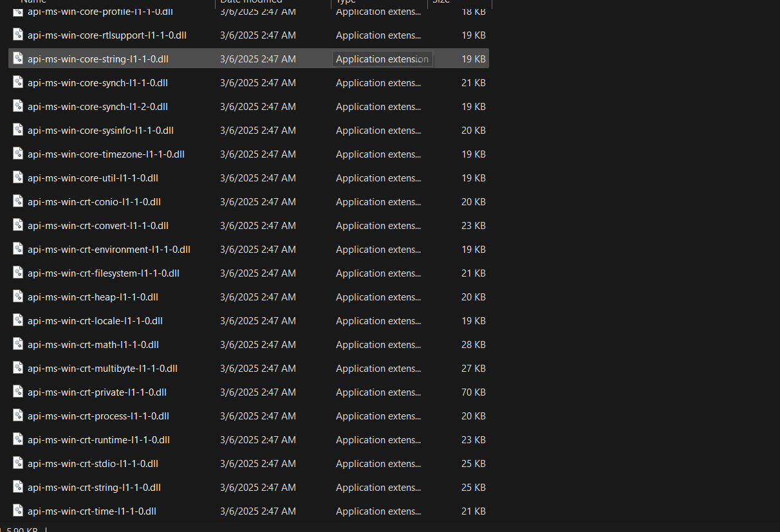The image size is (780, 532).
Task: Select file name api-ms-win-crt-process-l1-1-0.dll
Action: [98, 416]
